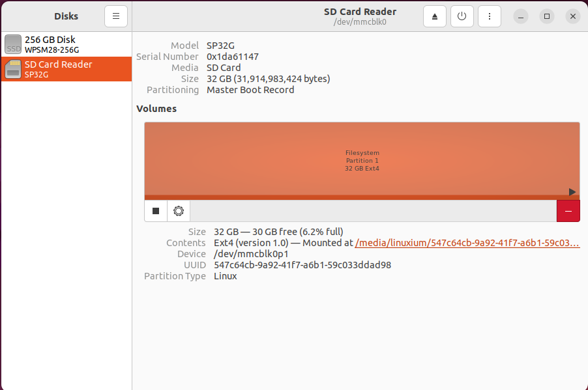Click the Partition Type value Linux
This screenshot has height=390, width=588.
[x=226, y=276]
